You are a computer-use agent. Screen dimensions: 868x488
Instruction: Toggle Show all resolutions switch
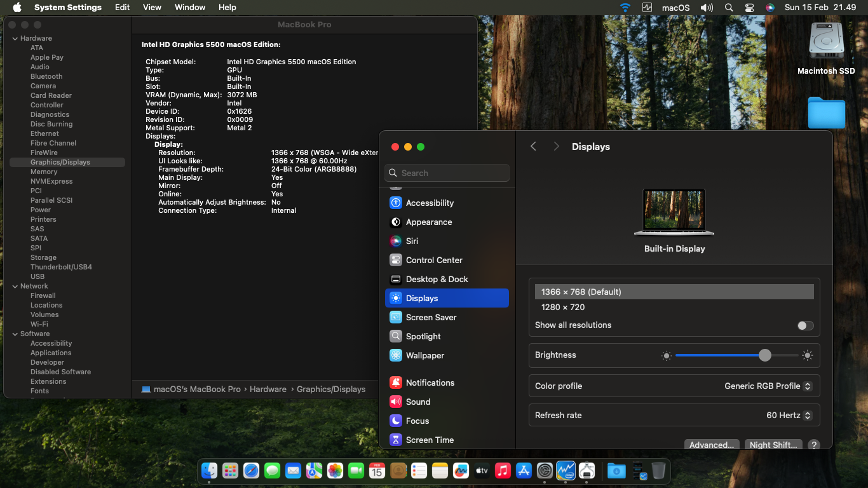point(805,325)
